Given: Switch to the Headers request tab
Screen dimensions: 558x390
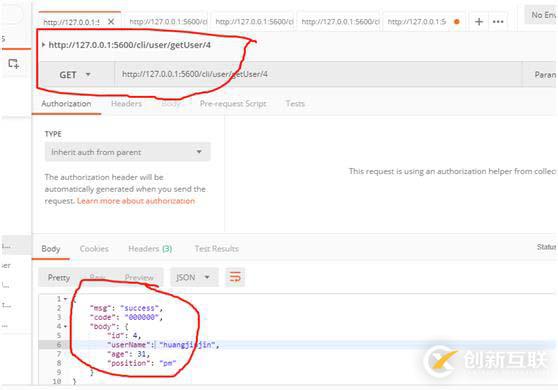Looking at the screenshot, I should (x=126, y=104).
